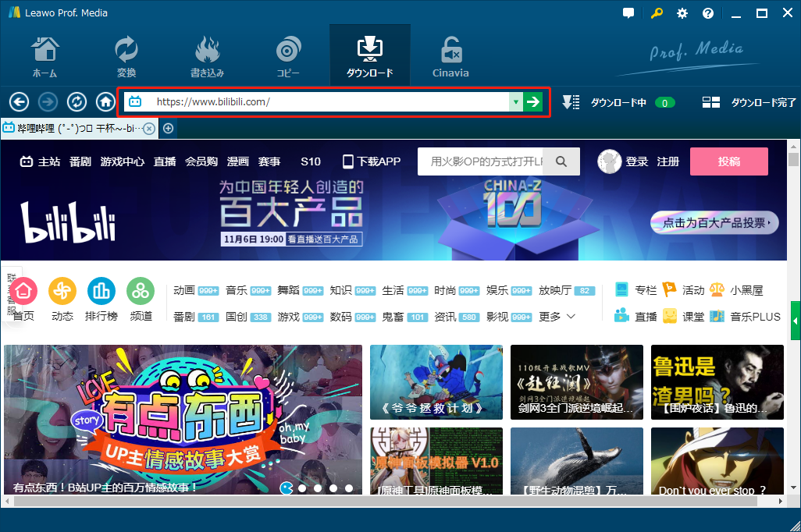Screen dimensions: 801x532
Task: Open 赛事 link
Action: coord(269,161)
